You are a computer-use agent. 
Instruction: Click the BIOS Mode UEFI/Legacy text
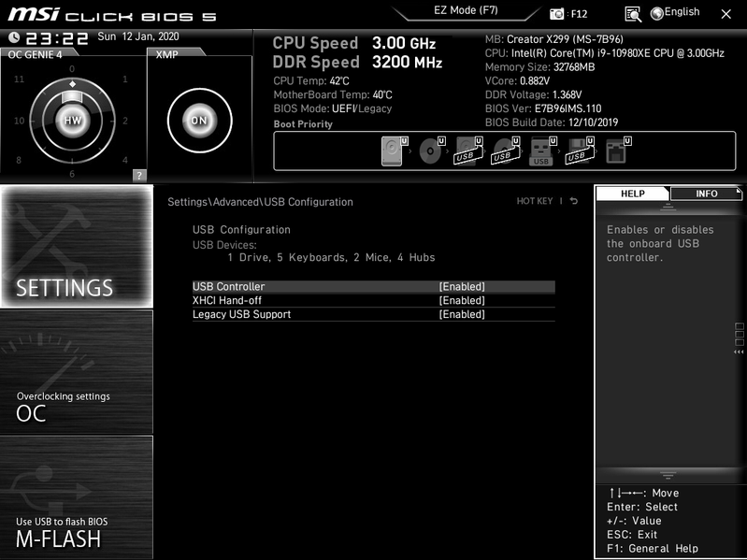tap(333, 108)
